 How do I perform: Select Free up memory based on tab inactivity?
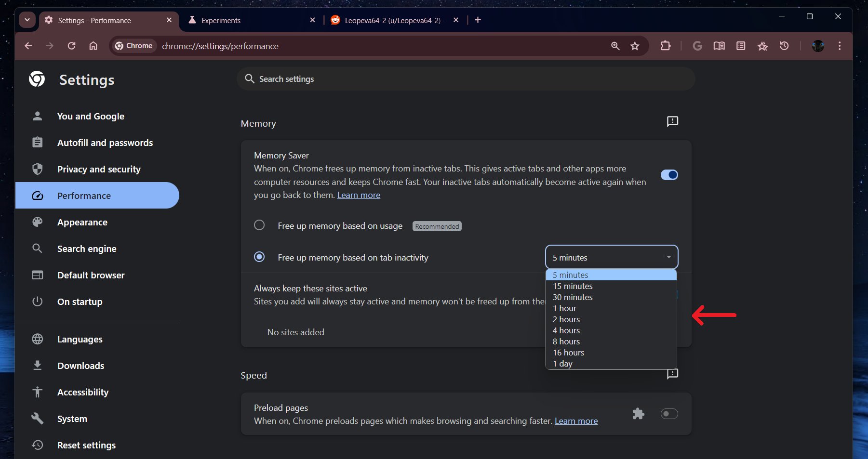259,257
